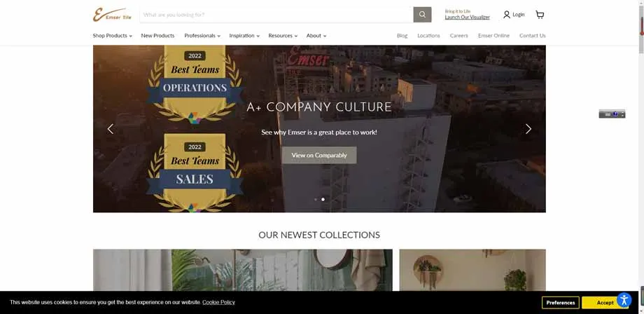Expand the Inspiration dropdown
This screenshot has width=644, height=314.
point(244,36)
